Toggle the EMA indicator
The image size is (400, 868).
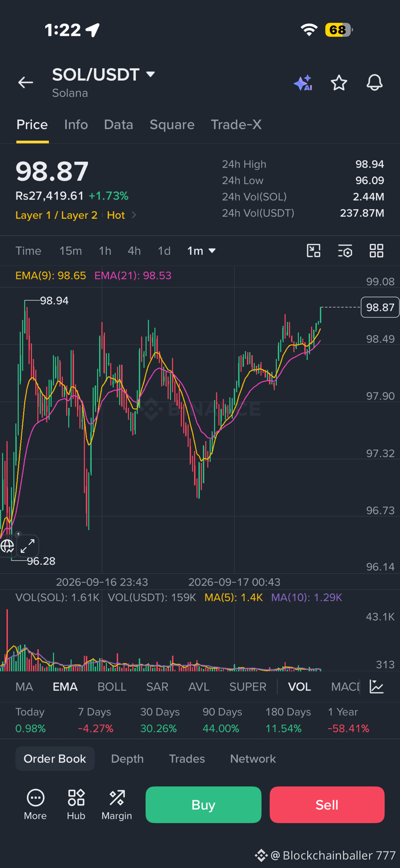[x=65, y=687]
